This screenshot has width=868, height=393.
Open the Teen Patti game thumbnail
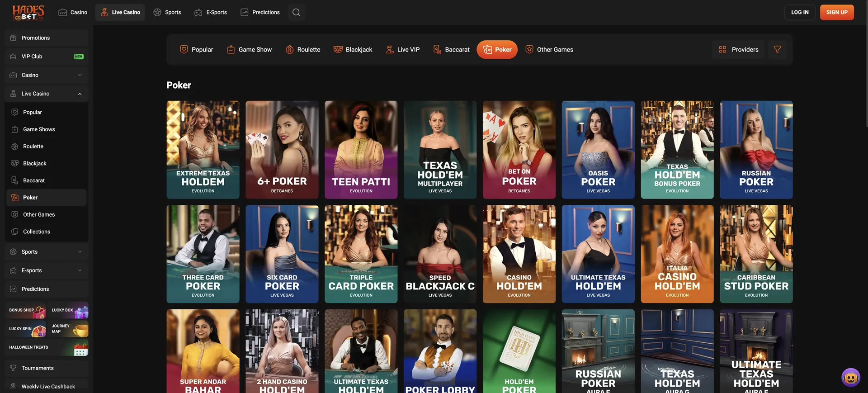[361, 150]
